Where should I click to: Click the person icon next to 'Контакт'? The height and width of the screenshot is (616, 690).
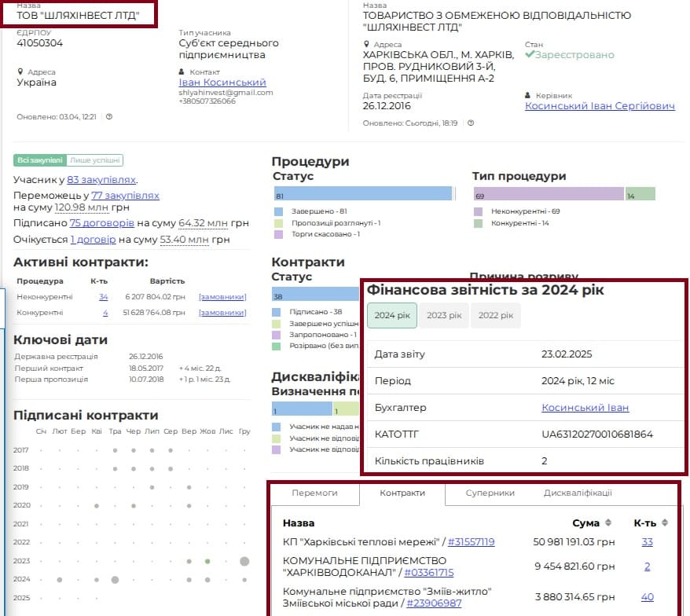182,71
